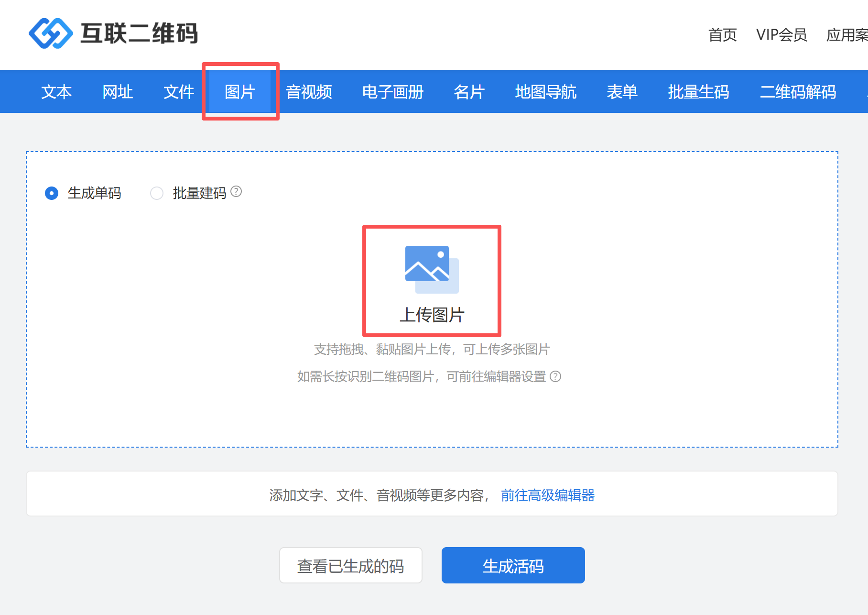Switch to the 文件 tab
This screenshot has height=615, width=868.
point(179,92)
